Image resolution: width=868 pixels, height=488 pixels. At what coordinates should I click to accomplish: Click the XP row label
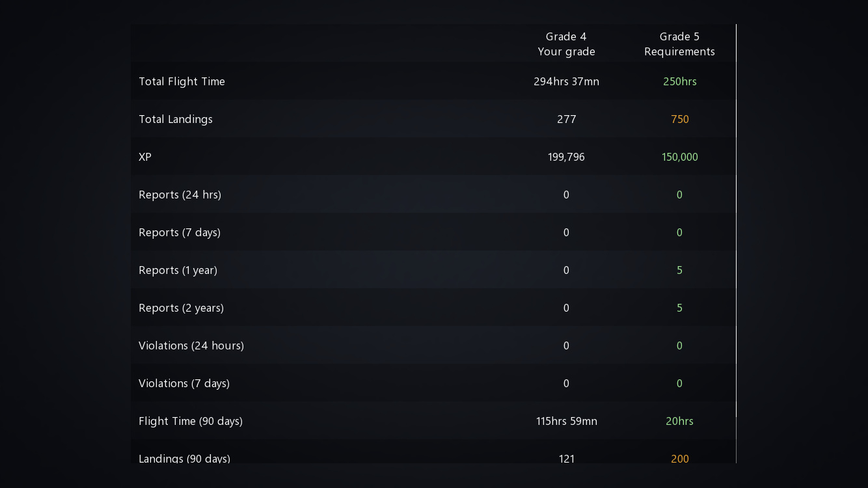coord(145,157)
